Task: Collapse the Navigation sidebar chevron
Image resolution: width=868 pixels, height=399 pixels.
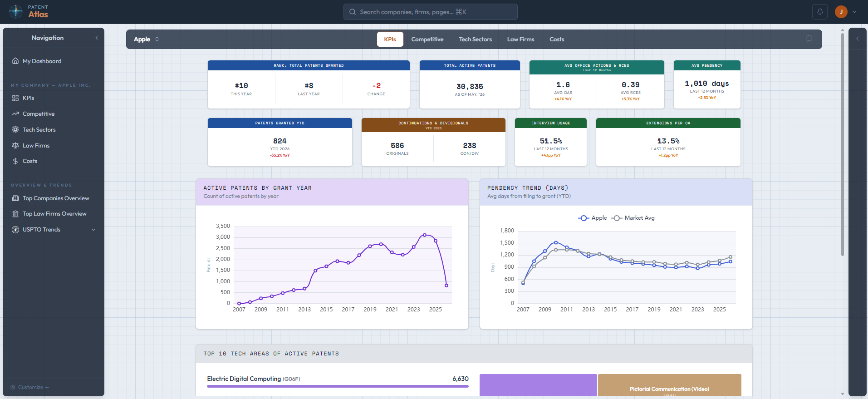Action: point(97,38)
